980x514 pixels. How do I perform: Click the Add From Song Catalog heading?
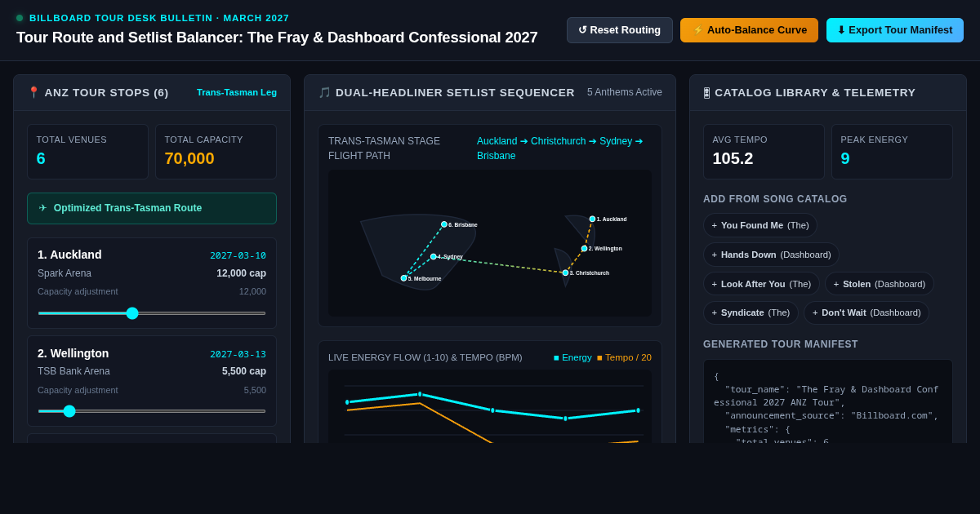(x=775, y=199)
